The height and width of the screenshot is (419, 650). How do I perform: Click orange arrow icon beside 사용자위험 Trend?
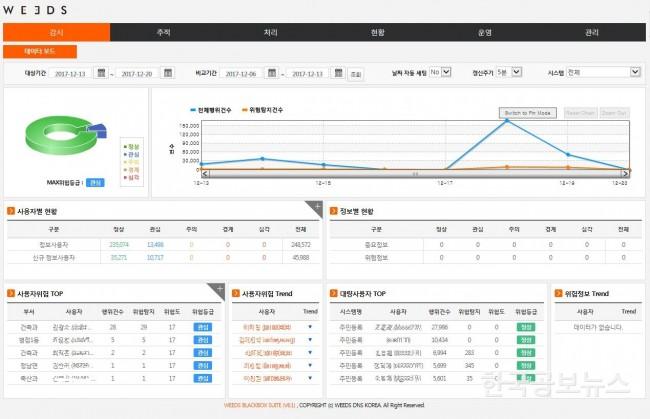click(x=236, y=293)
